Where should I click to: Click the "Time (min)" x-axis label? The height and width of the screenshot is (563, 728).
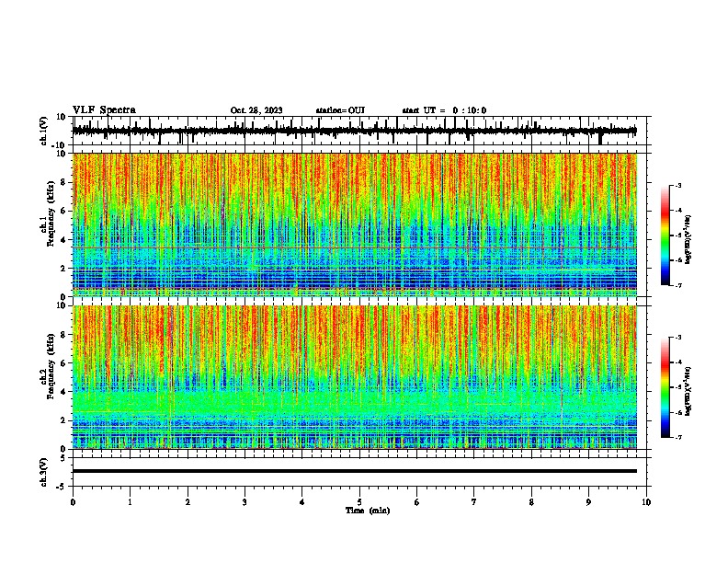[368, 511]
